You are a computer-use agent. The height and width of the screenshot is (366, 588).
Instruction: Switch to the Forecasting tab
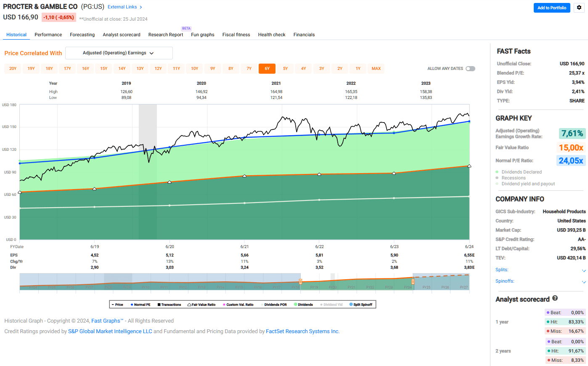coord(82,35)
